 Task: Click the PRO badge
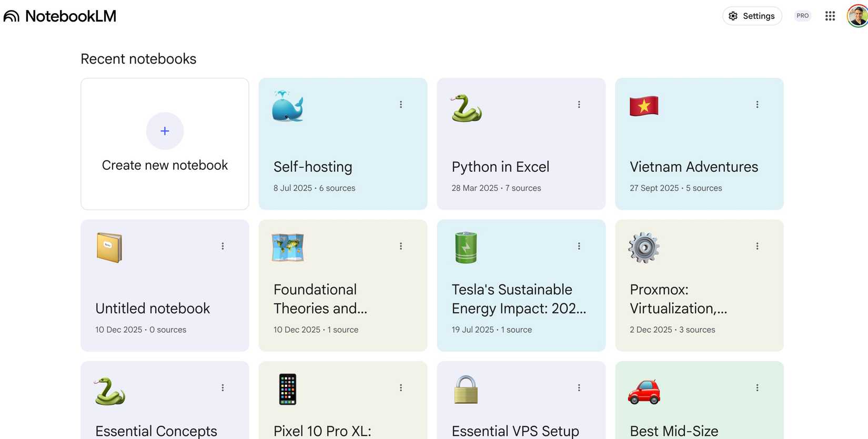pos(802,16)
